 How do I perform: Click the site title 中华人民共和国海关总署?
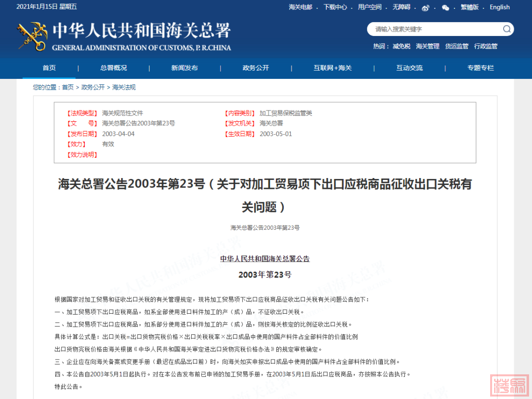coord(142,31)
